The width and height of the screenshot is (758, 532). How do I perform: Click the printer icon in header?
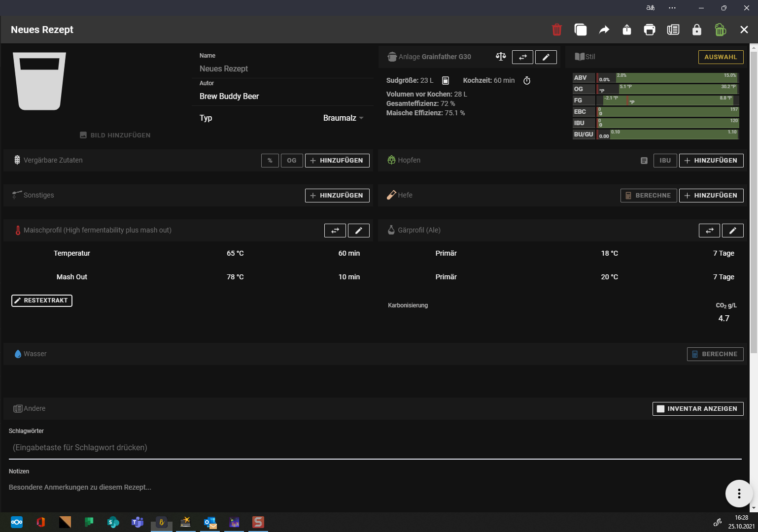pyautogui.click(x=650, y=30)
